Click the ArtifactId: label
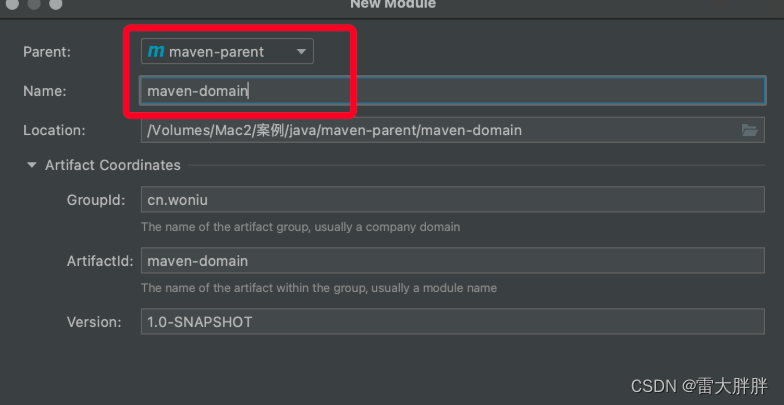 tap(100, 261)
